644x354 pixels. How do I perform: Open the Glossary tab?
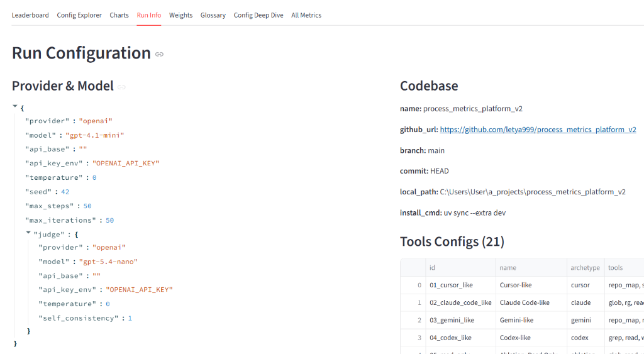(x=213, y=15)
